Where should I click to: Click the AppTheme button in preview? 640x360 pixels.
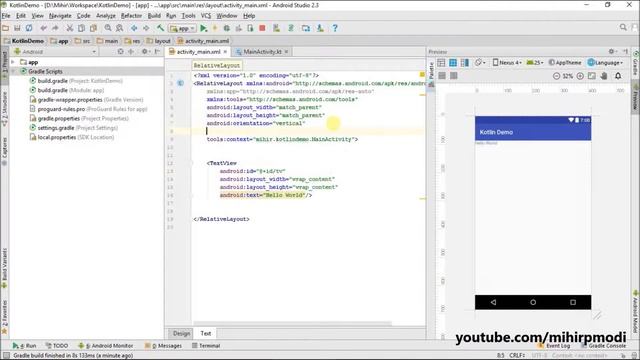565,62
